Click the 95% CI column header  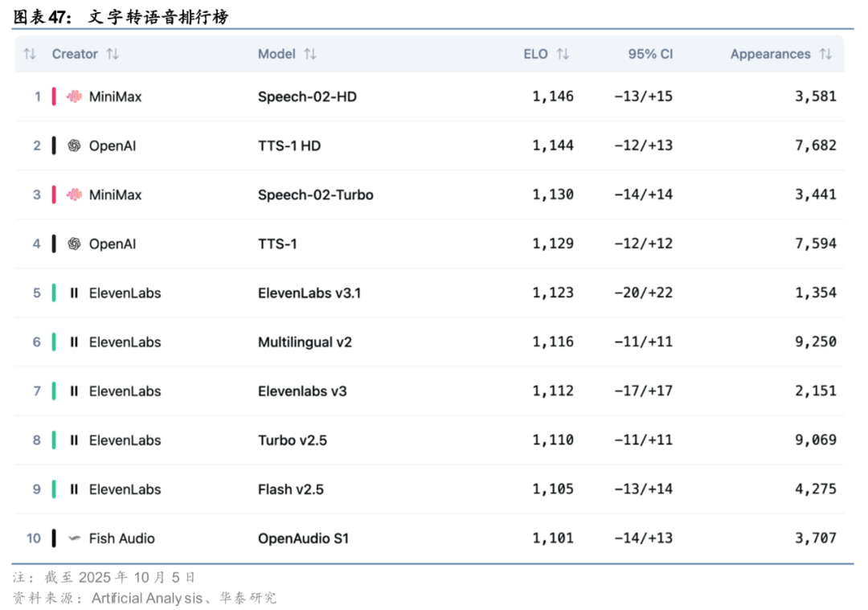pos(650,54)
